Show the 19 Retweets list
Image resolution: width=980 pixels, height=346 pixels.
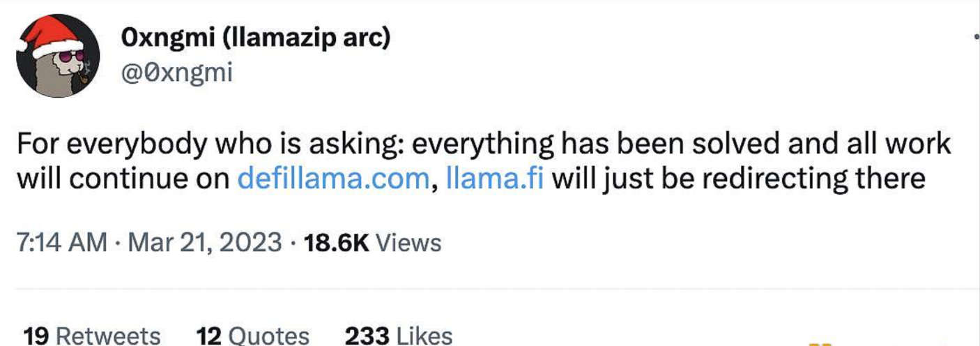coord(92,336)
